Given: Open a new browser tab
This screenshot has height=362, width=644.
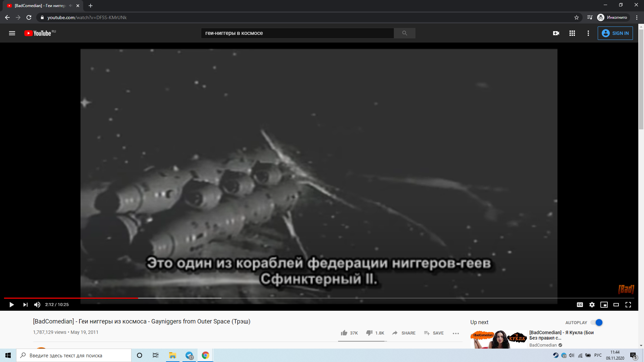Looking at the screenshot, I should pos(91,6).
